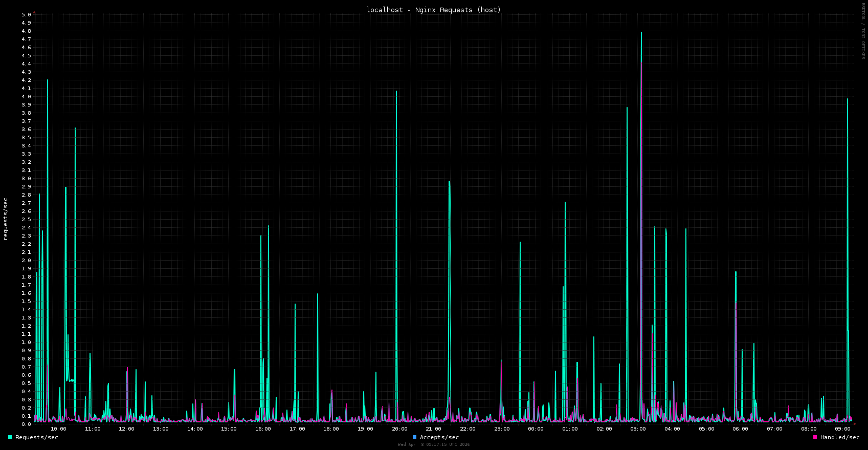868x450 pixels.
Task: Click the "15:00" time axis label
Action: pyautogui.click(x=229, y=429)
